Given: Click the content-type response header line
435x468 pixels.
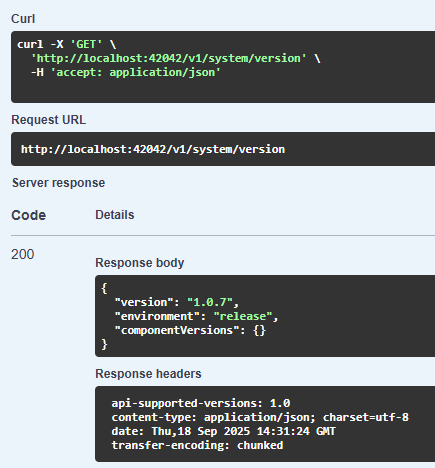Looking at the screenshot, I should point(260,417).
